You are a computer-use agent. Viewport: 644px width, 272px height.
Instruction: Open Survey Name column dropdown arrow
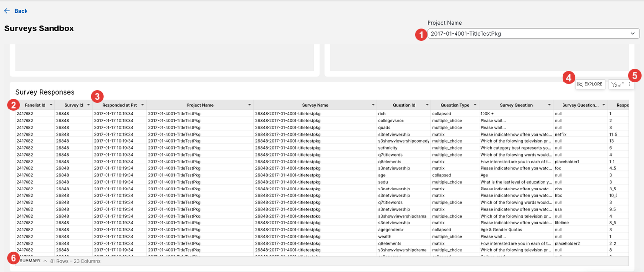[373, 105]
